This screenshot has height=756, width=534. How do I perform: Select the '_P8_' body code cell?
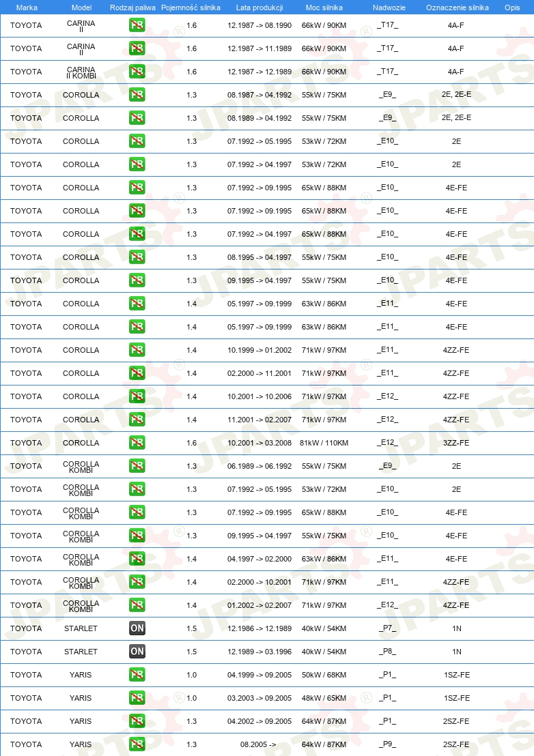point(387,652)
